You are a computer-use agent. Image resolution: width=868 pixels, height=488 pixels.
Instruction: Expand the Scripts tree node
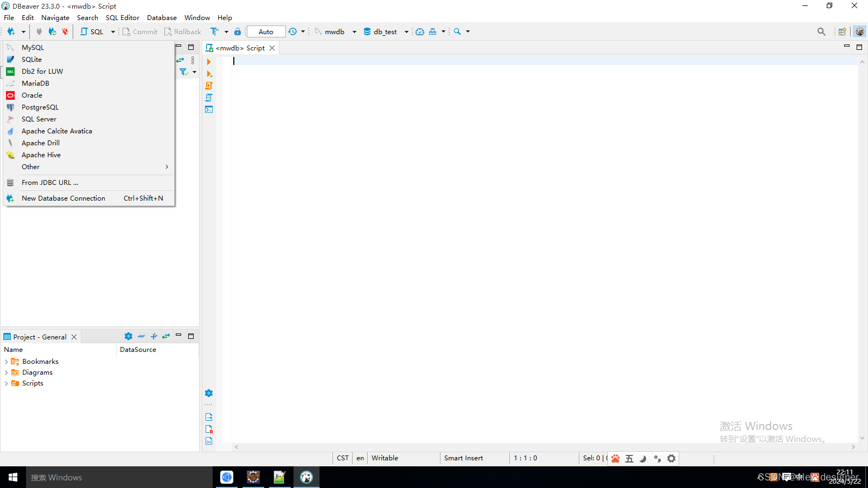(7, 383)
